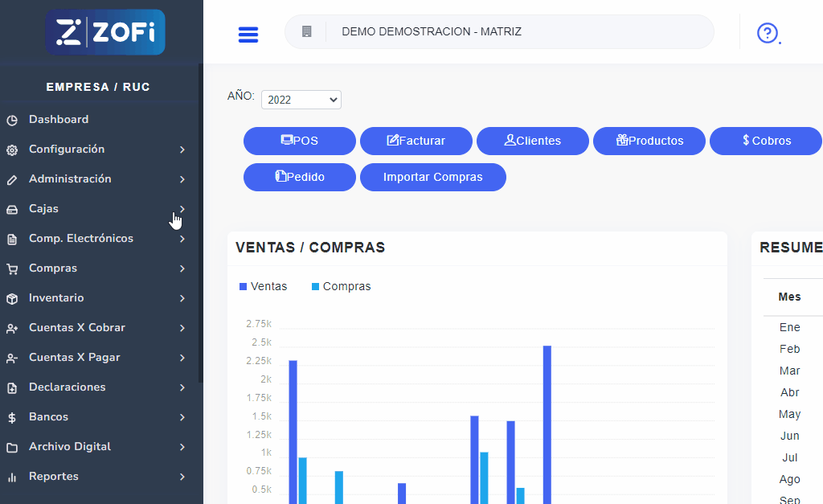This screenshot has width=823, height=504.
Task: Select Comp. Electrónicos in the sidebar
Action: point(80,239)
